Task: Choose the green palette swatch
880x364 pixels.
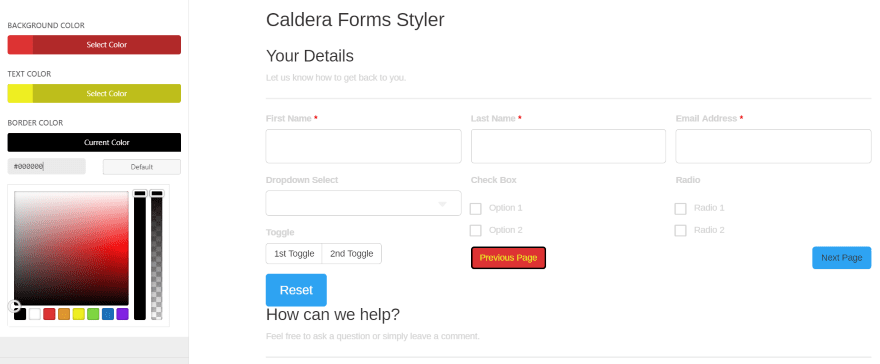Action: point(93,314)
